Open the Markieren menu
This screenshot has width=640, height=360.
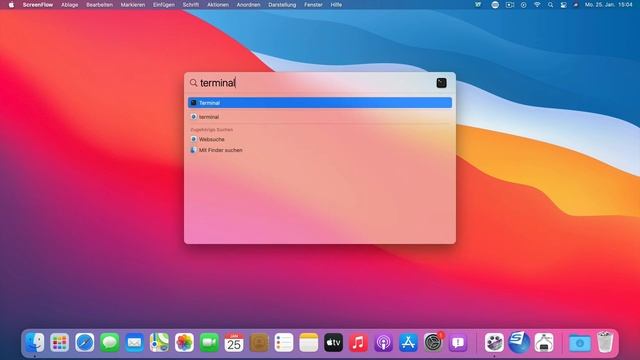[133, 5]
